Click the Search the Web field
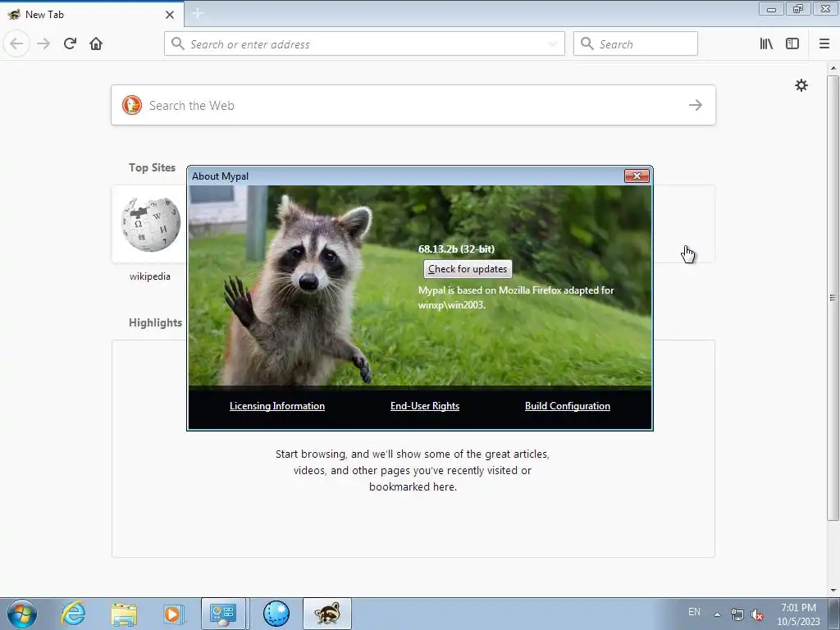 coord(413,105)
